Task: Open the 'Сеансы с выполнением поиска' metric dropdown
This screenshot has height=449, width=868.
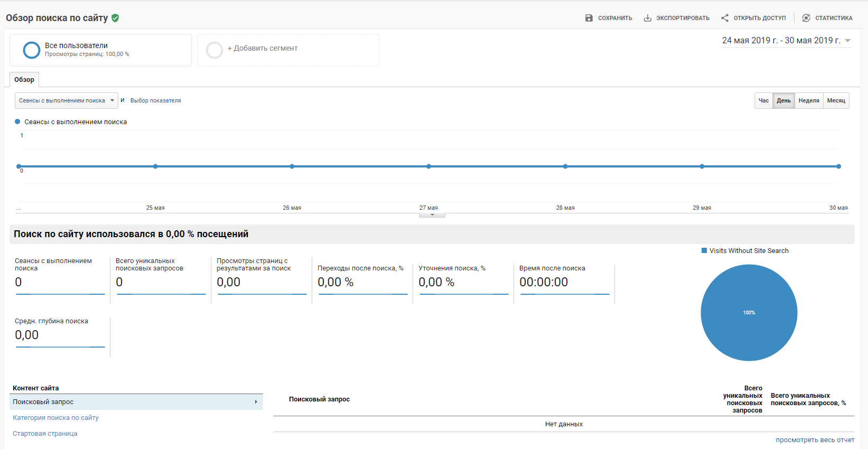Action: coord(67,100)
